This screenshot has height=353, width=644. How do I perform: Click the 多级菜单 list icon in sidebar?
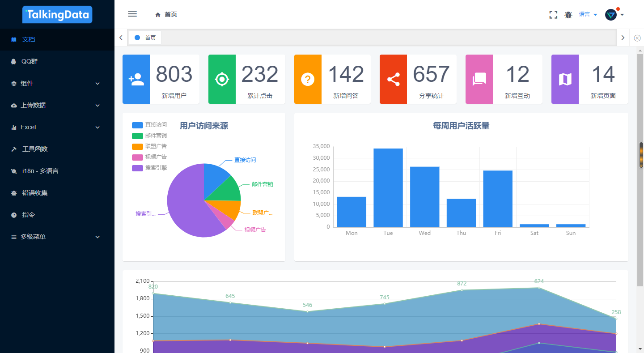pos(13,237)
